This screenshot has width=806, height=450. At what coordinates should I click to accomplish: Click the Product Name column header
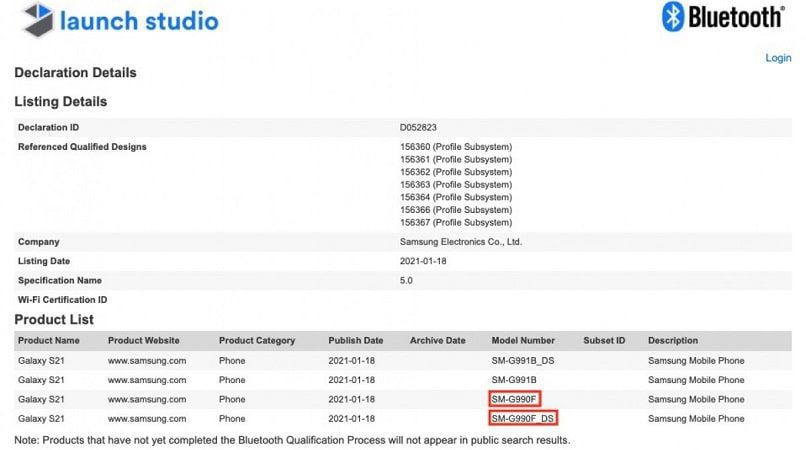point(49,340)
